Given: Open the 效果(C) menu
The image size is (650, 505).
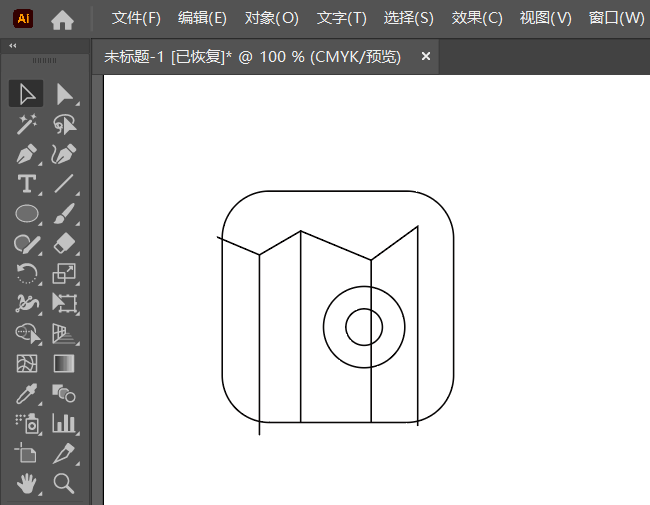Looking at the screenshot, I should [x=477, y=18].
